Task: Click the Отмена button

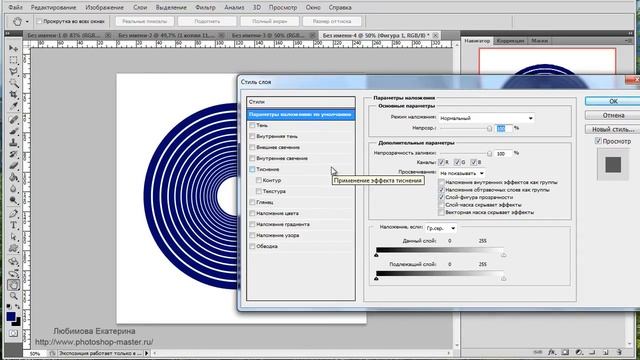Action: pos(613,115)
